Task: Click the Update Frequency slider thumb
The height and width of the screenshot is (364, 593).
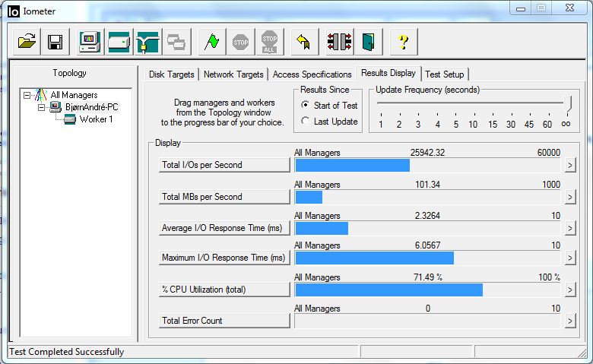Action: point(567,103)
